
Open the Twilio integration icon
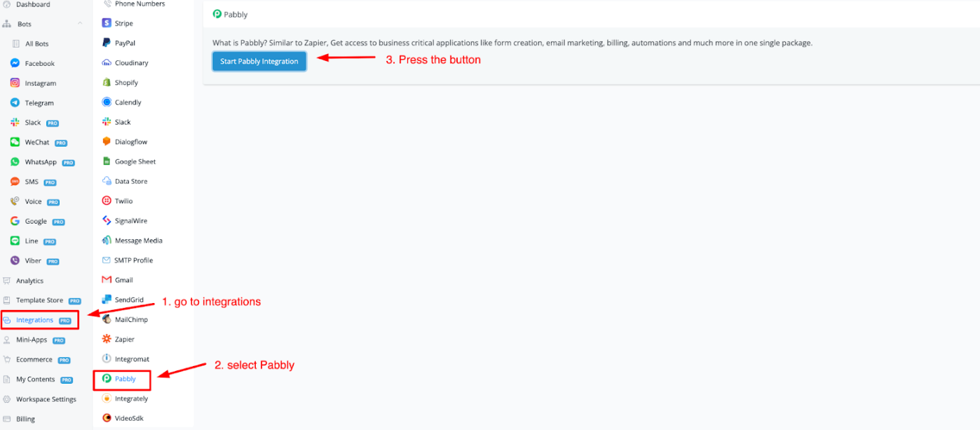click(107, 201)
